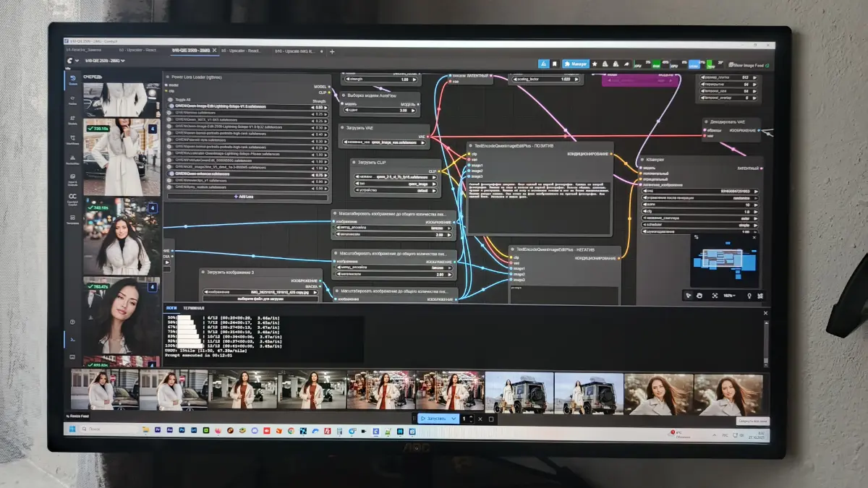
Task: Click the strength 1.00 value slider
Action: [x=380, y=79]
